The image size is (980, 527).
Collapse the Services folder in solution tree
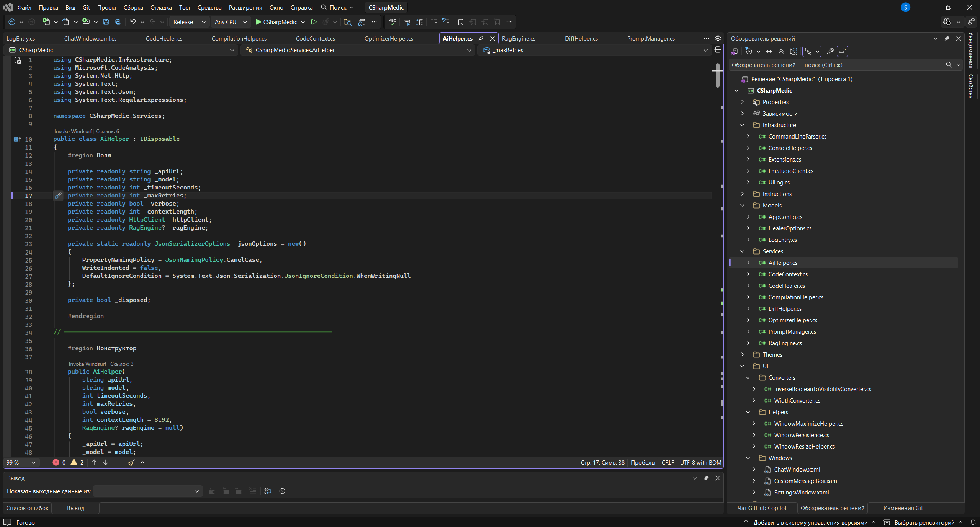point(742,251)
